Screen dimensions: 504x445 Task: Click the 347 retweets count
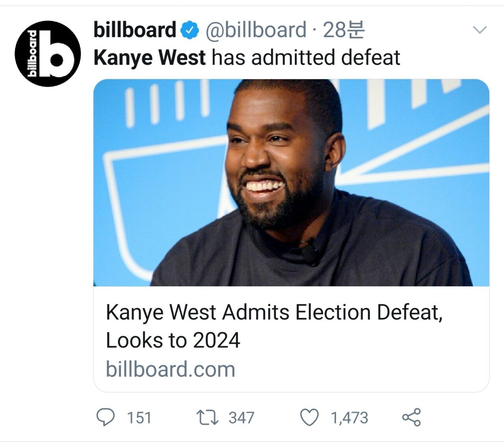(x=241, y=418)
